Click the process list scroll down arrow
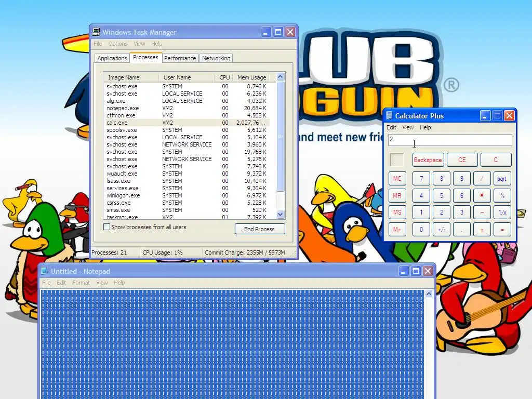Screen dimensions: 532x399 click(280, 214)
